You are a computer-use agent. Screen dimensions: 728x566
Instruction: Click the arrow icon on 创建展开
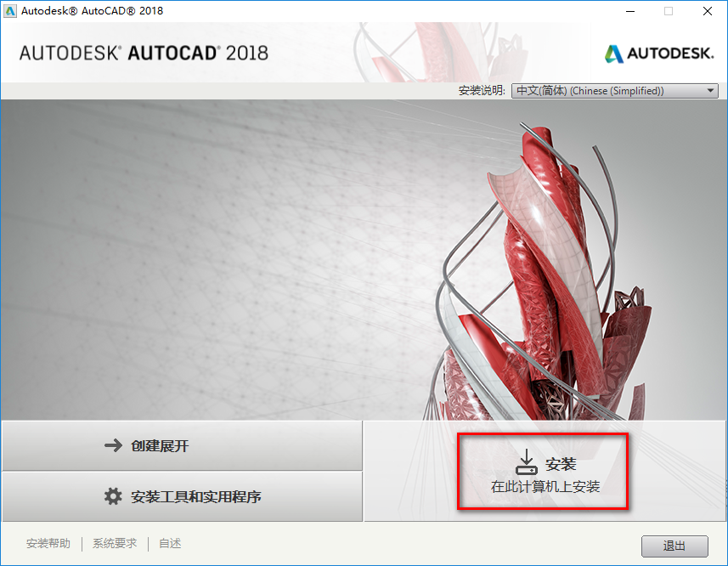pos(115,444)
